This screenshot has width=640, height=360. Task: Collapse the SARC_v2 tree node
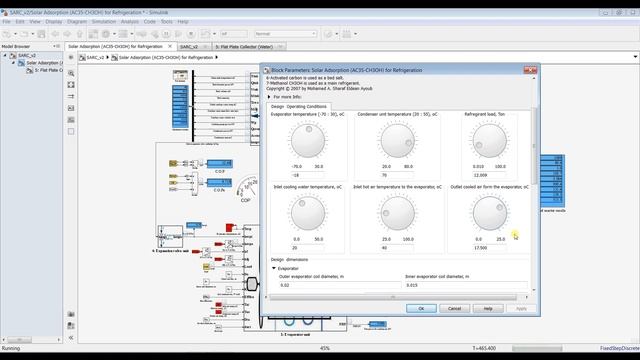click(x=5, y=56)
